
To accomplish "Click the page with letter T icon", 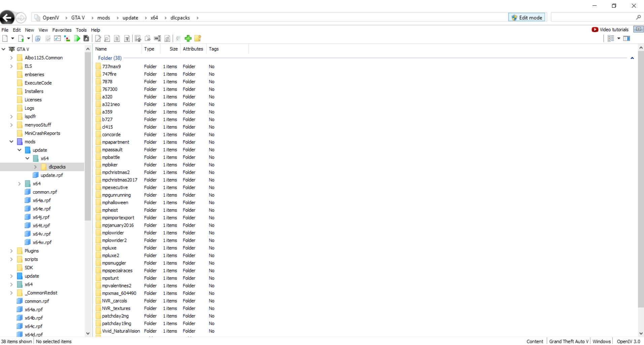I will click(127, 39).
